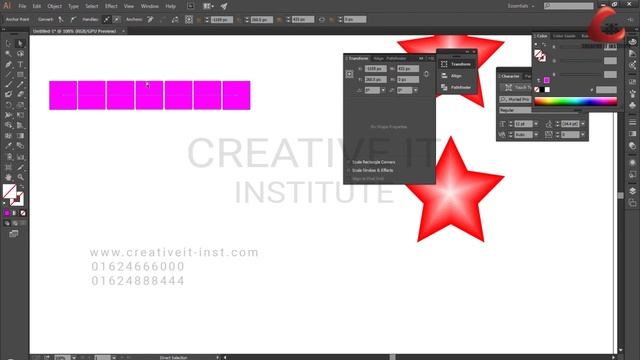The width and height of the screenshot is (640, 360).
Task: Click the X field in the Transform panel
Action: [376, 69]
